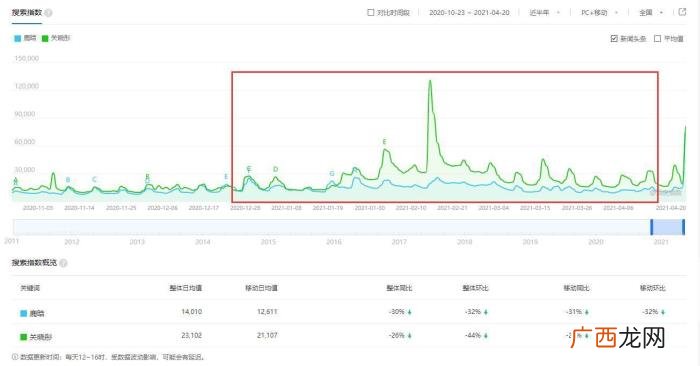Click news marker D on chart
Viewport: 700px width, 366px height.
275,169
